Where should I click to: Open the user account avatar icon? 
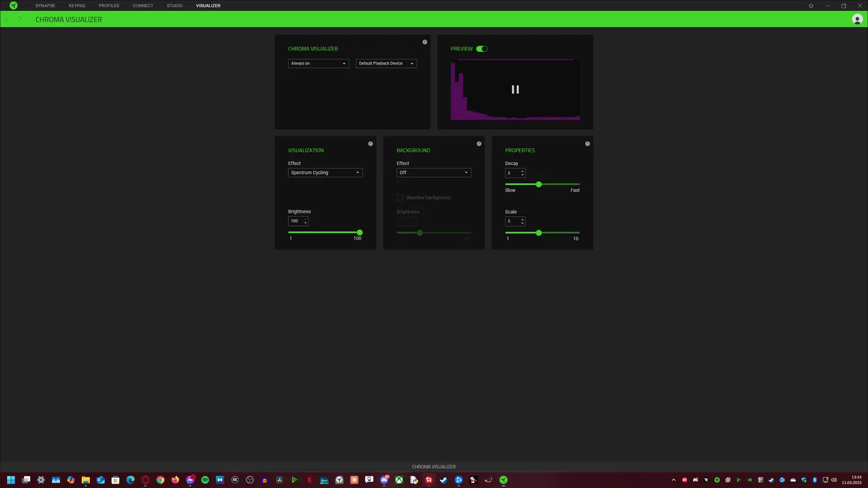click(x=857, y=19)
